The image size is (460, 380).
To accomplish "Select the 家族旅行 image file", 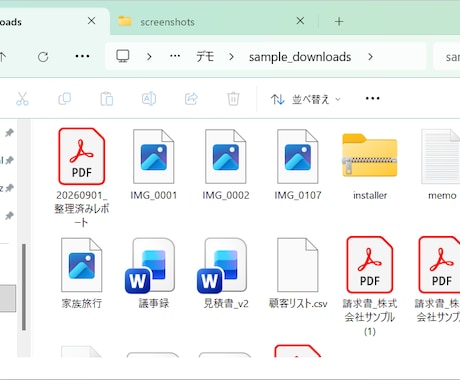I will [82, 273].
